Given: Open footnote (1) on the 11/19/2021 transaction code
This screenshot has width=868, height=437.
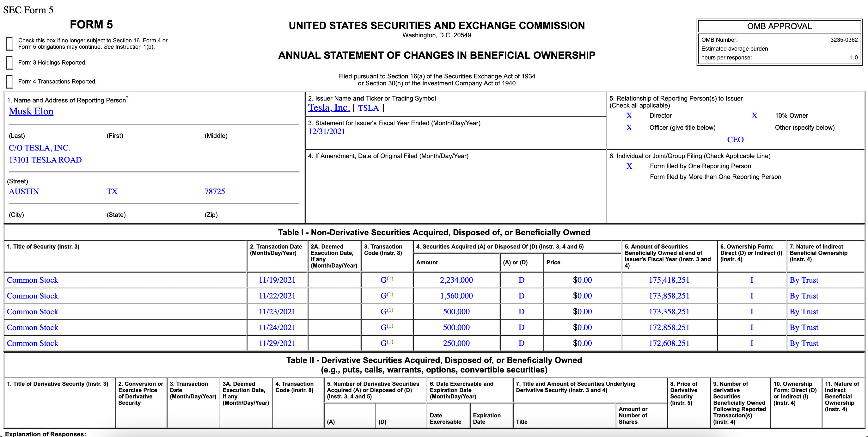Looking at the screenshot, I should pyautogui.click(x=390, y=279).
